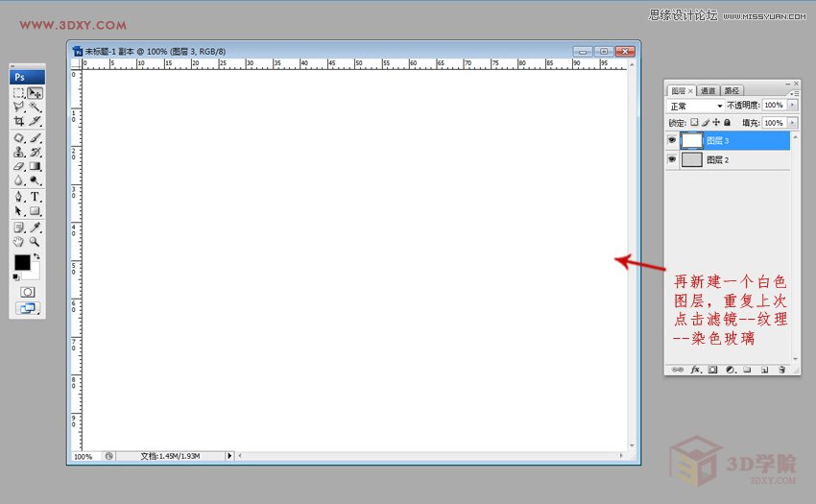Click document size text 文档:1.45M/1.93M
The height and width of the screenshot is (504, 816).
tap(170, 456)
